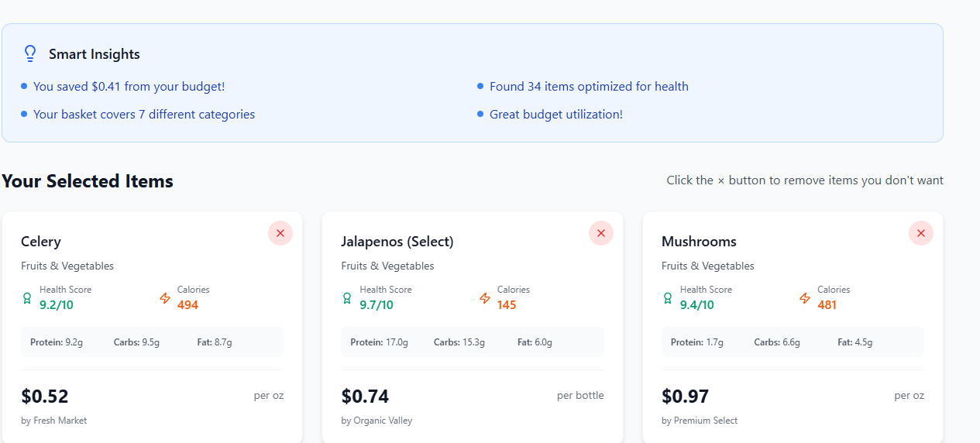Click the $0.52 Celery price
The height and width of the screenshot is (443, 980).
[x=45, y=397]
